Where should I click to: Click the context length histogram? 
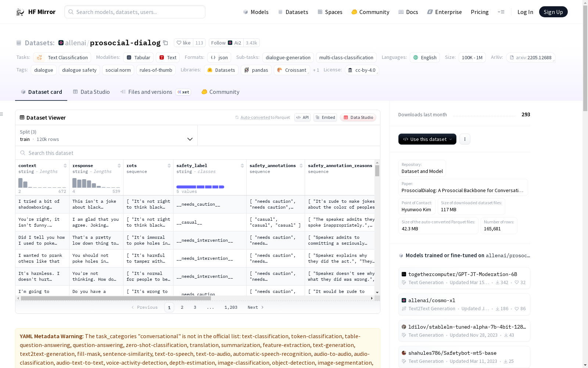(x=42, y=183)
